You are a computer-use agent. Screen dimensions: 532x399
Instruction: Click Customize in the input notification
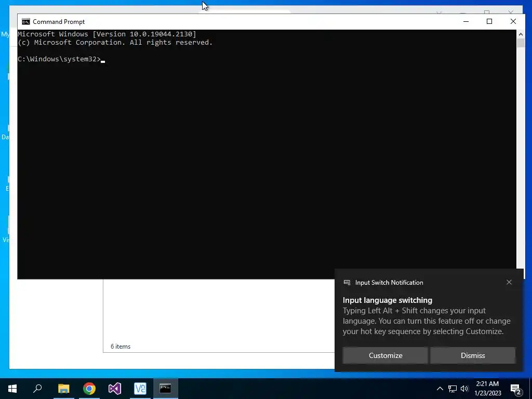pyautogui.click(x=385, y=355)
